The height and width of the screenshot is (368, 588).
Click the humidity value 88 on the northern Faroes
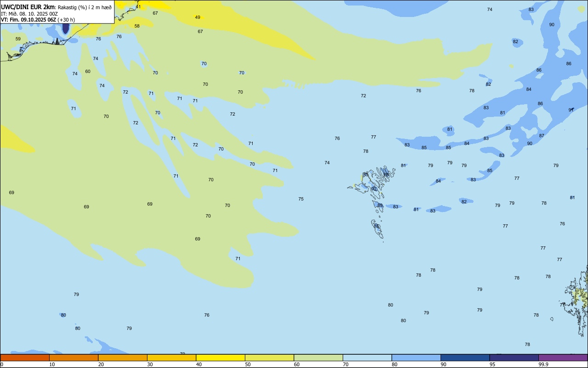(x=386, y=175)
